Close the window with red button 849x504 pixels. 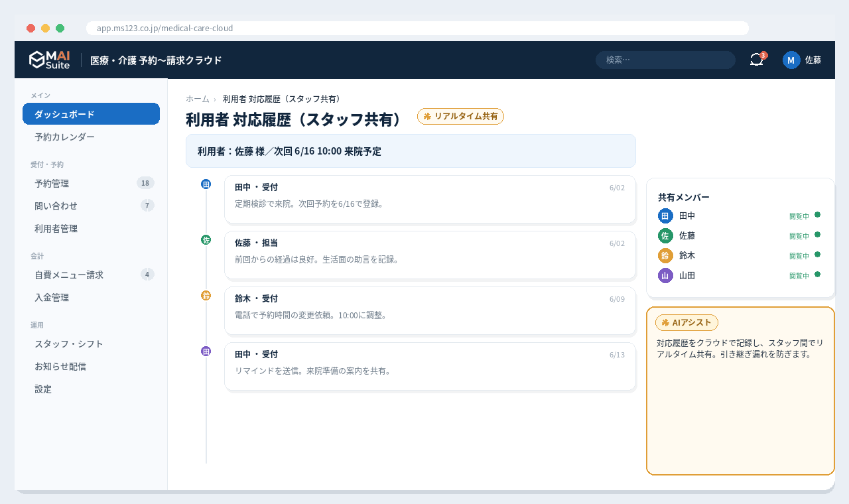tap(31, 28)
